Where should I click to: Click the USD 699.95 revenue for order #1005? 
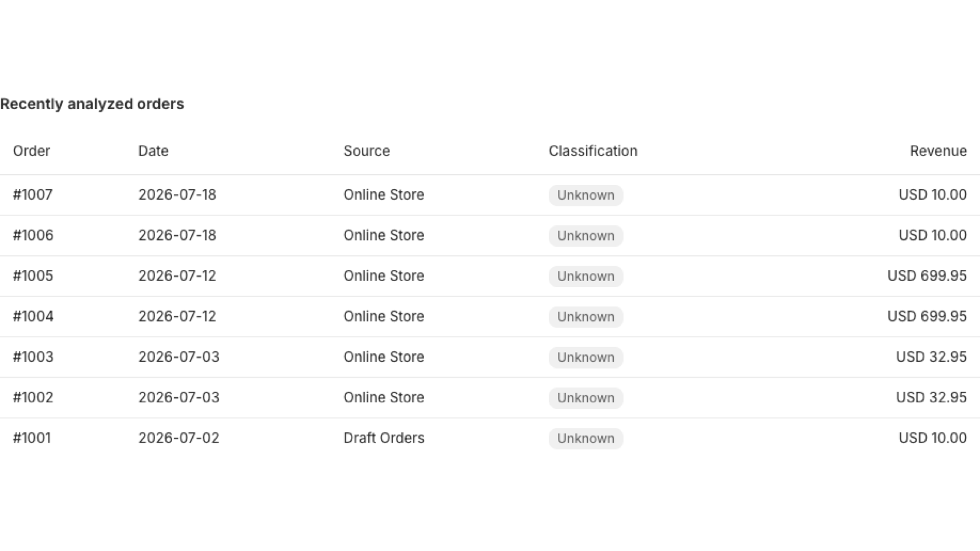(927, 275)
